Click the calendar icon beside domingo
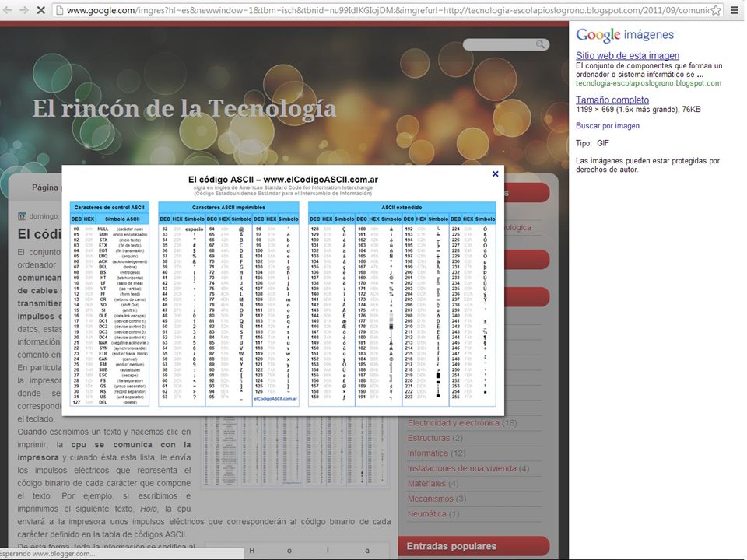Viewport: 747px width, 560px height. (x=22, y=216)
